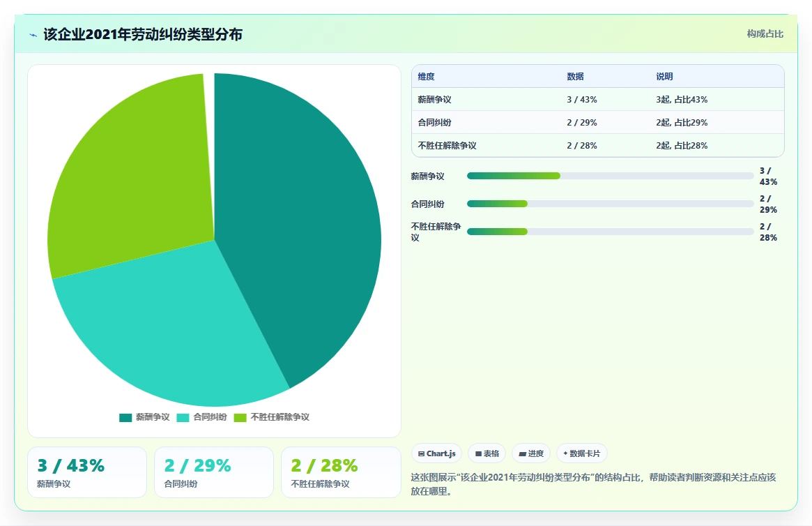Open the 2 / 29% 合同纠纷 data card
The width and height of the screenshot is (812, 526).
tap(214, 472)
